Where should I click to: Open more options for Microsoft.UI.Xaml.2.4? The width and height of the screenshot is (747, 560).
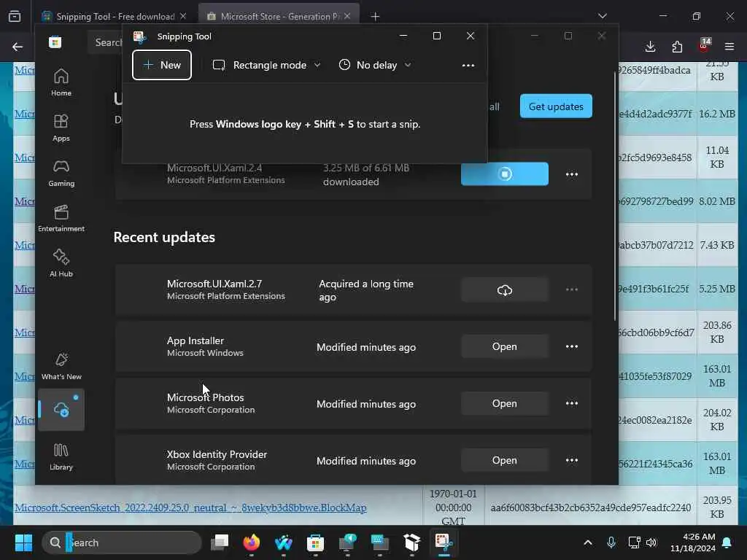pos(572,174)
